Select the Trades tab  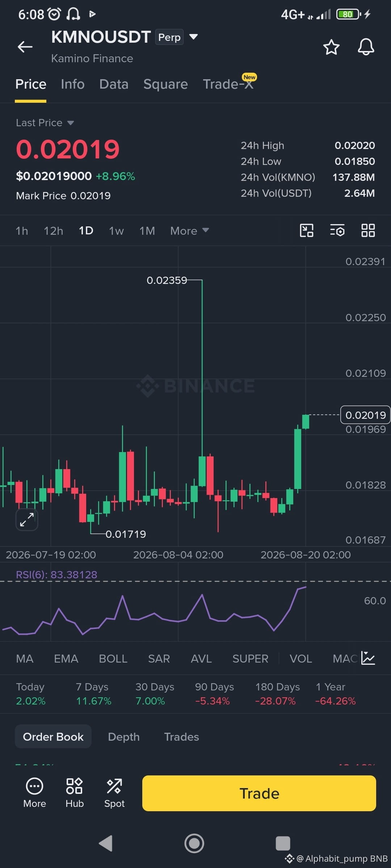(182, 737)
